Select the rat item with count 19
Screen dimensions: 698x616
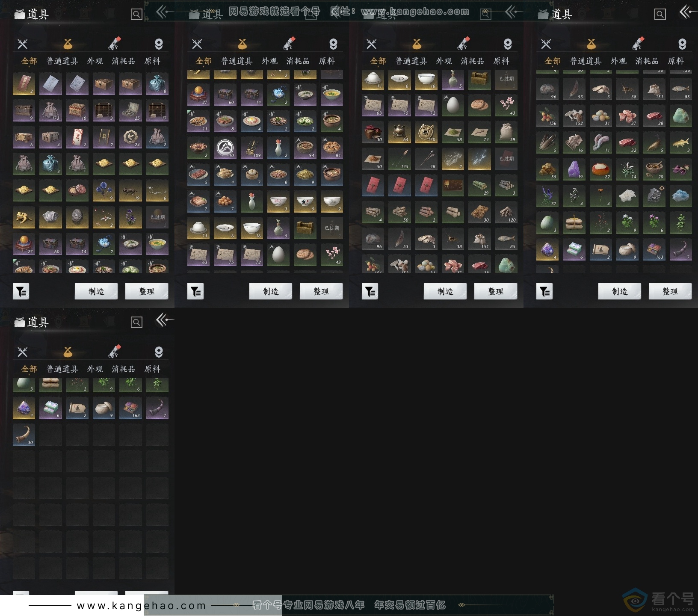pos(130,190)
